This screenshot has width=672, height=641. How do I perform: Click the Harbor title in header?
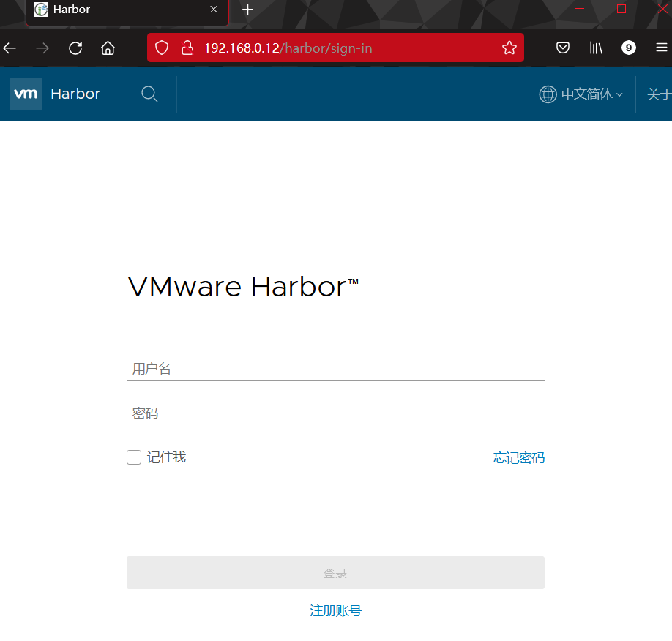pos(75,94)
